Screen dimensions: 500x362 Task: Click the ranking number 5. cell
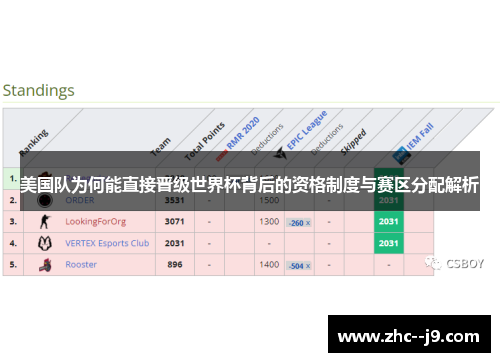point(13,265)
